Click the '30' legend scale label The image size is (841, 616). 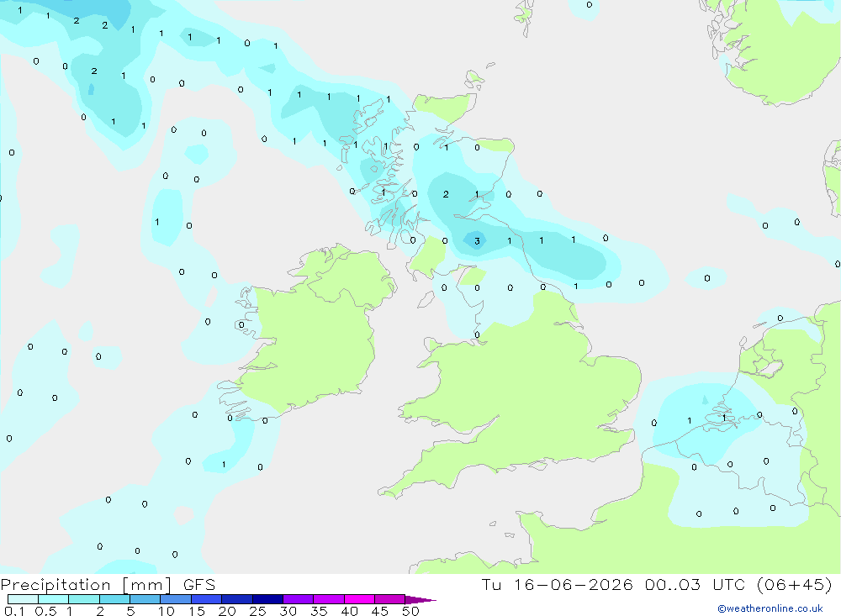tap(288, 611)
